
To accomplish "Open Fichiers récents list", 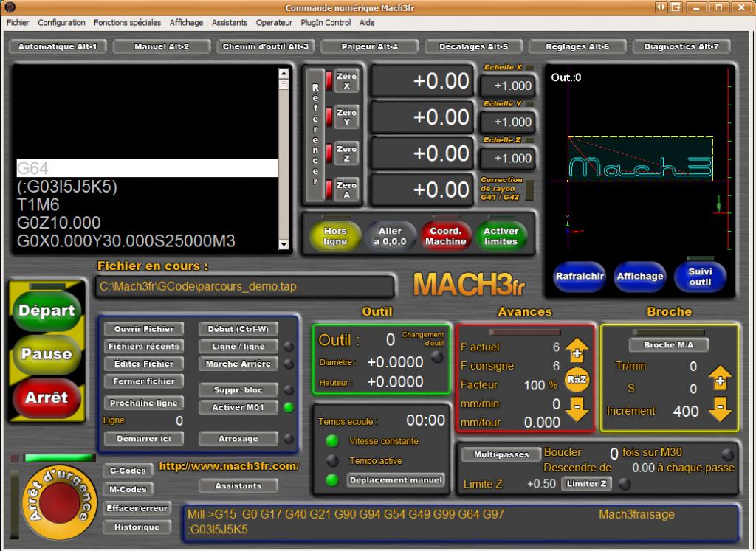I will pyautogui.click(x=144, y=346).
